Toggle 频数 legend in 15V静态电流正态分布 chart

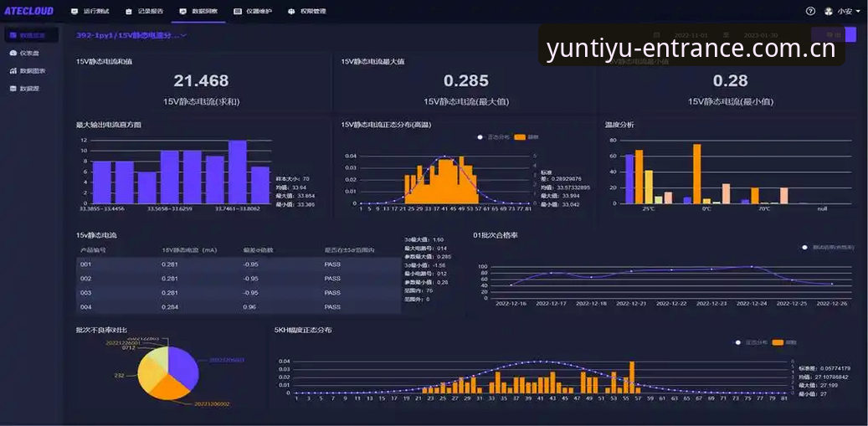pyautogui.click(x=526, y=136)
